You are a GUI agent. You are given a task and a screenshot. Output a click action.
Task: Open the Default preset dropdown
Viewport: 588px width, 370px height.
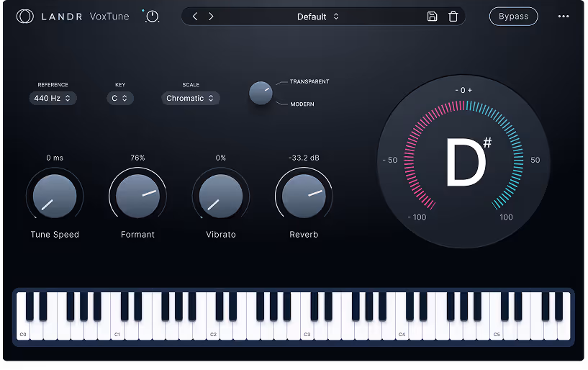pyautogui.click(x=317, y=17)
